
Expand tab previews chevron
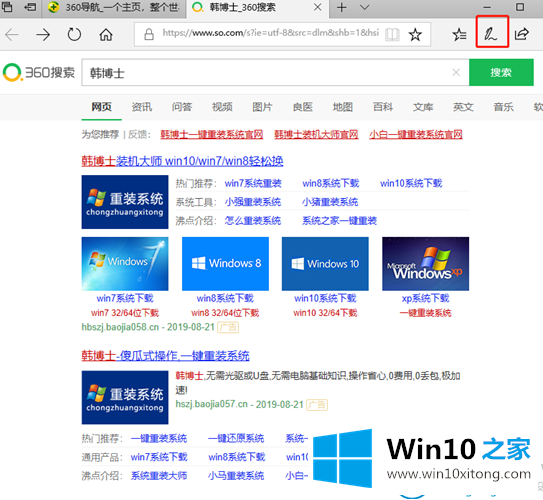364,7
